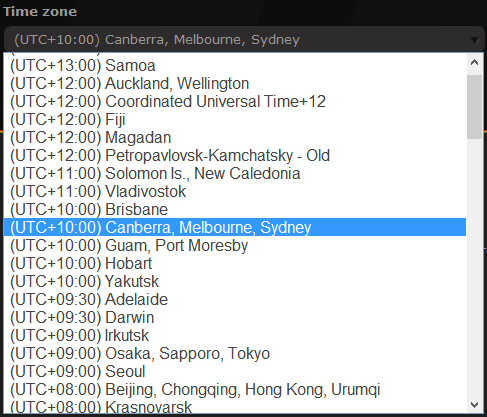Pick Solomon Is., New Caledonia

pyautogui.click(x=235, y=173)
